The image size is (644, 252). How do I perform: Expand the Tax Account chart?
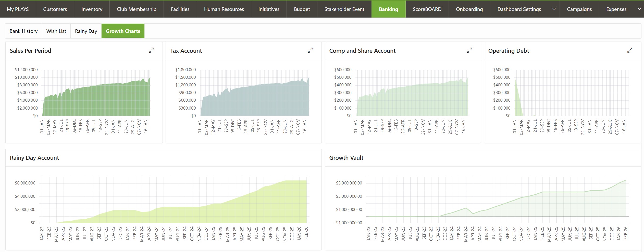pyautogui.click(x=310, y=50)
